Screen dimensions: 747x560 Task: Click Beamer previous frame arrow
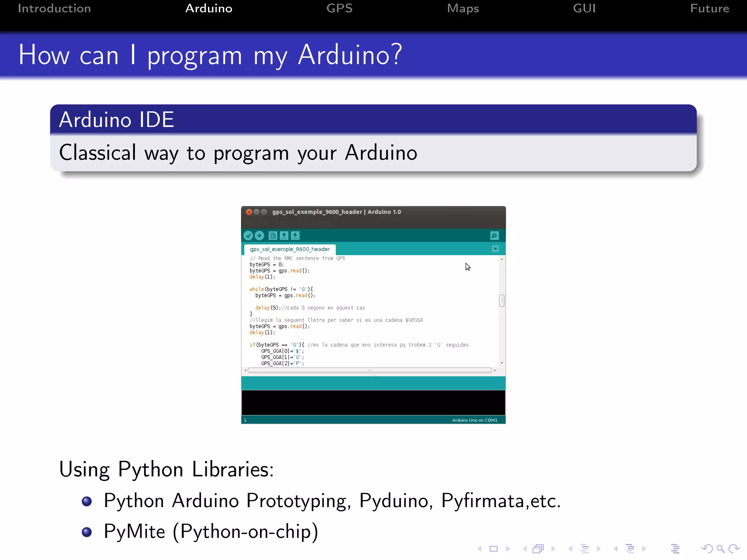pyautogui.click(x=525, y=549)
